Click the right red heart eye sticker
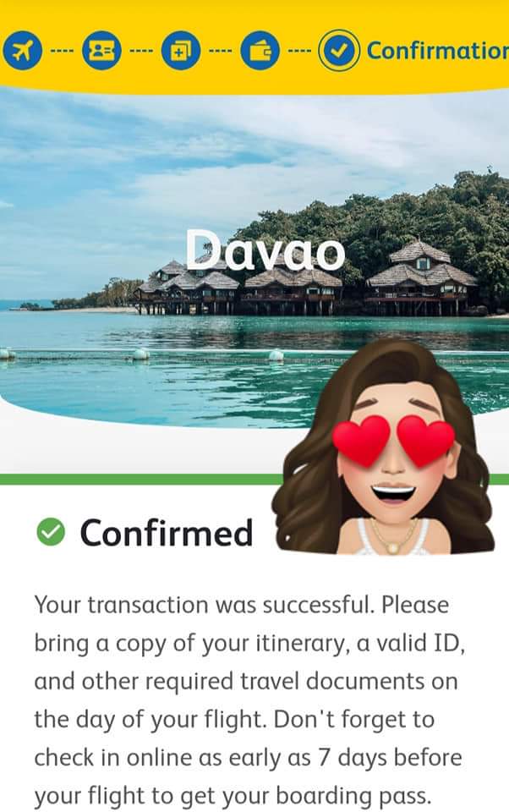Viewport: 509px width, 812px height. [426, 440]
